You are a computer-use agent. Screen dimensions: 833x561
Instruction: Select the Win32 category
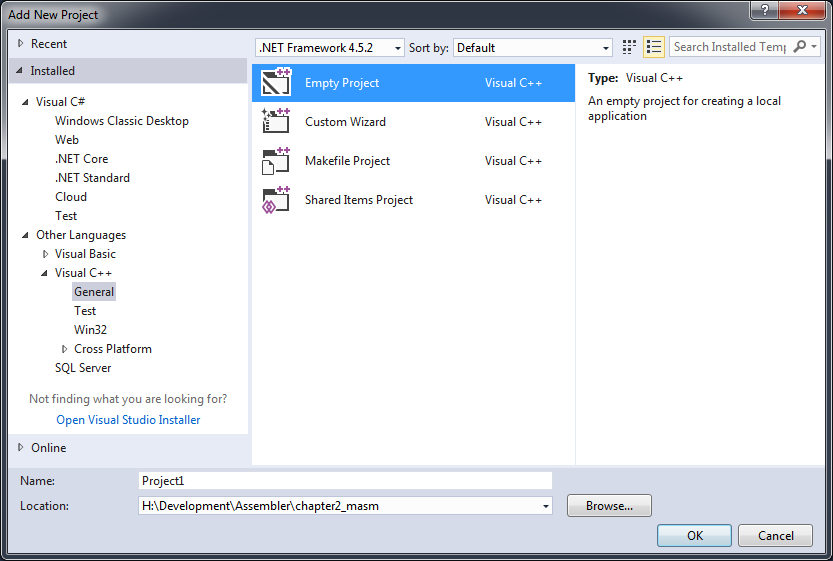pos(90,329)
